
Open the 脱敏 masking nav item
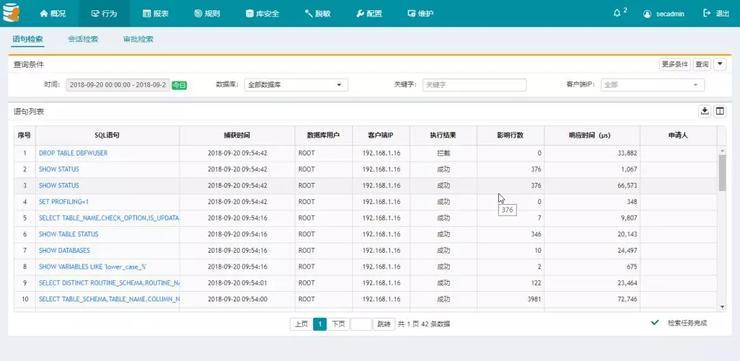(x=318, y=14)
